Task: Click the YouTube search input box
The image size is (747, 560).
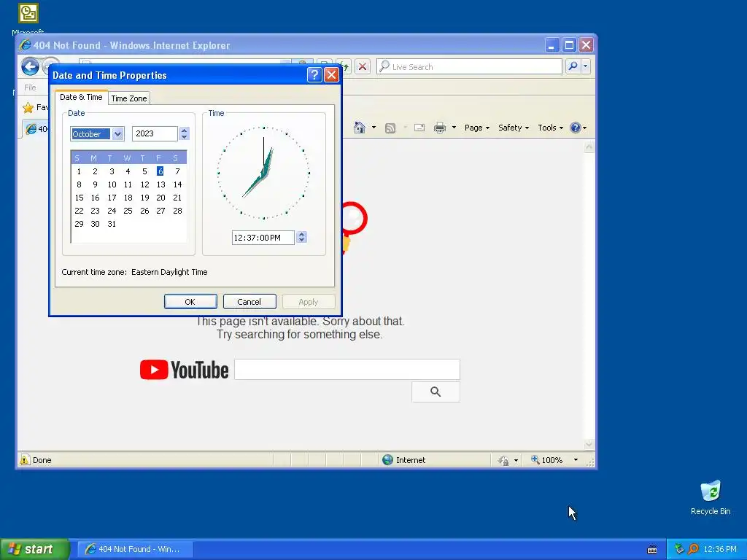Action: point(347,370)
